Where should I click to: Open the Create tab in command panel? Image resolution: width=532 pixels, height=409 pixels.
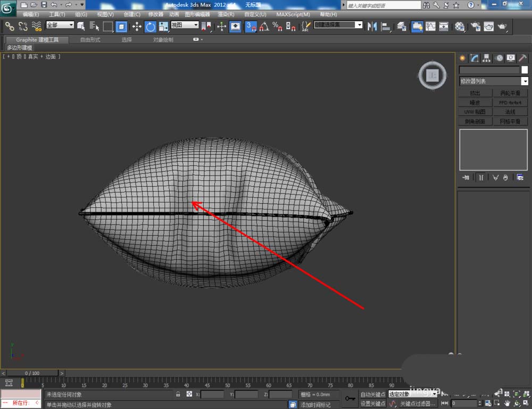(x=462, y=59)
